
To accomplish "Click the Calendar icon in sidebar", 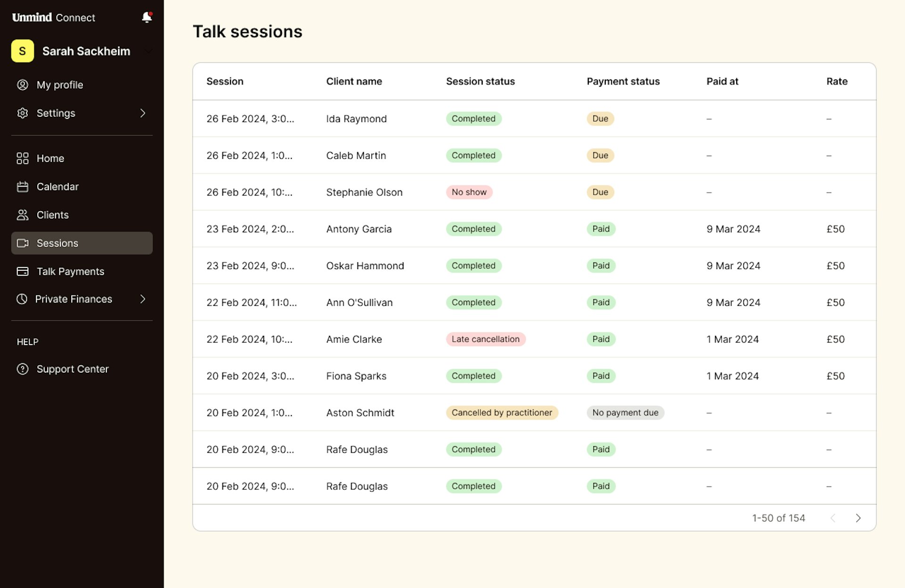I will click(x=22, y=187).
